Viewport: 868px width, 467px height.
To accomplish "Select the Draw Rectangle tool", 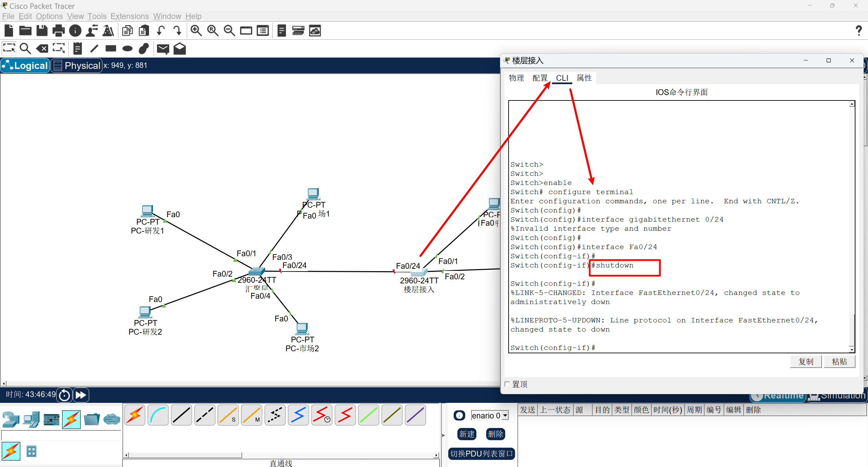I will point(111,49).
